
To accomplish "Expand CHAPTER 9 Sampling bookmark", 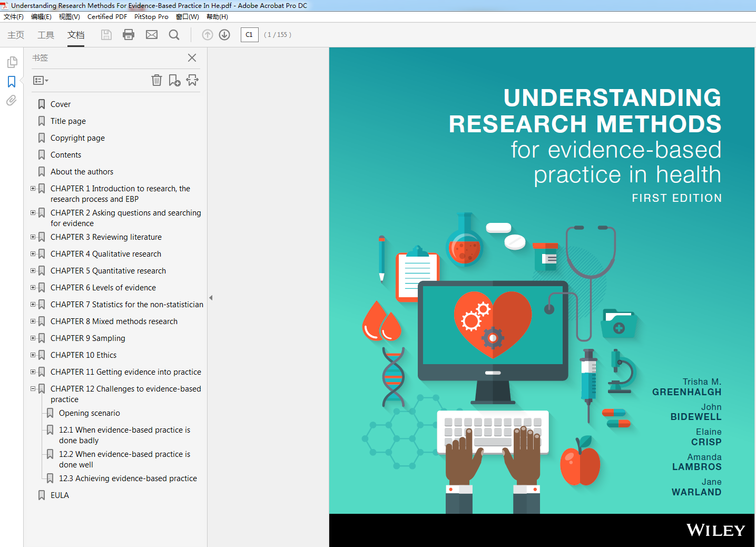I will [x=33, y=338].
